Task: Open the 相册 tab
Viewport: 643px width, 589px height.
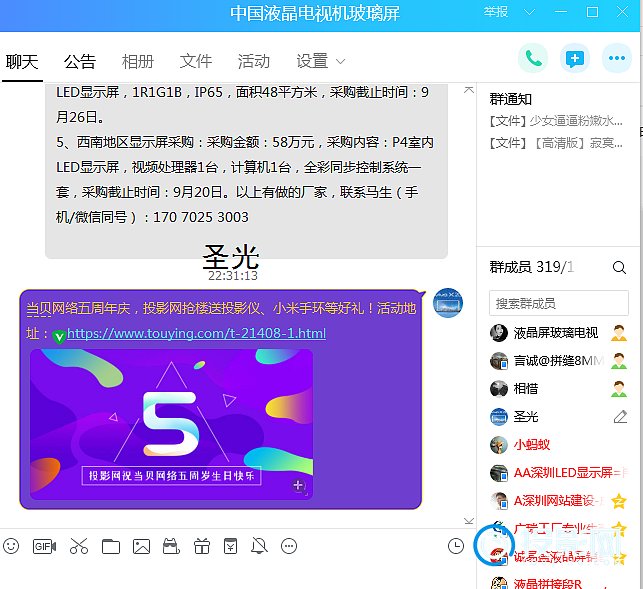Action: click(137, 62)
